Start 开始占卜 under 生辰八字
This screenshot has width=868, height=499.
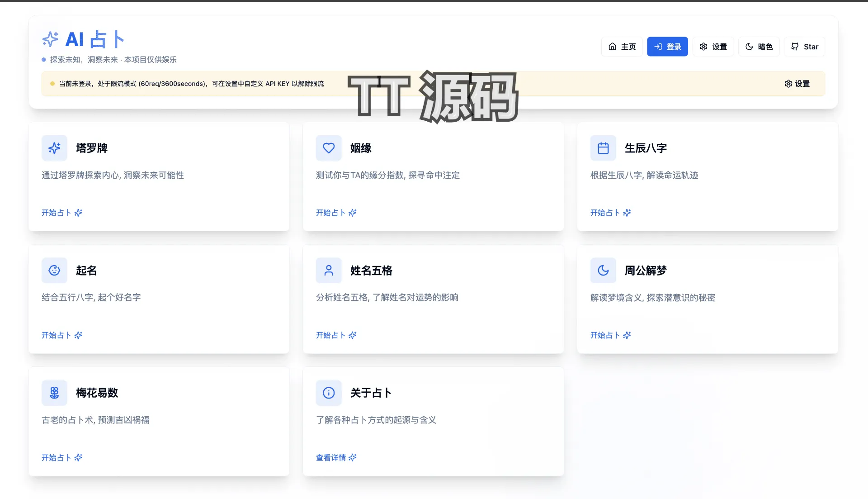click(611, 213)
